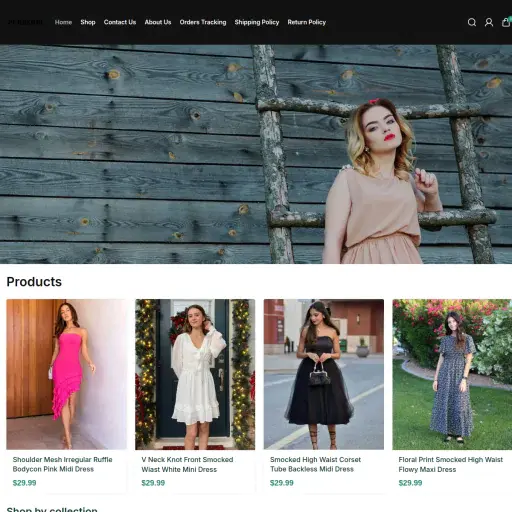This screenshot has width=512, height=512.
Task: Open the About Us page
Action: pos(158,22)
